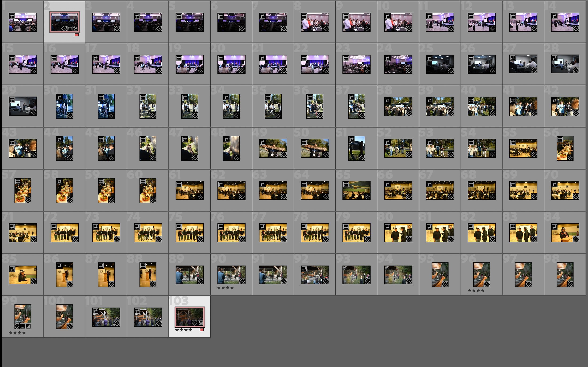Click the red color label under photo 103
Viewport: 588px width, 367px height.
pyautogui.click(x=202, y=330)
